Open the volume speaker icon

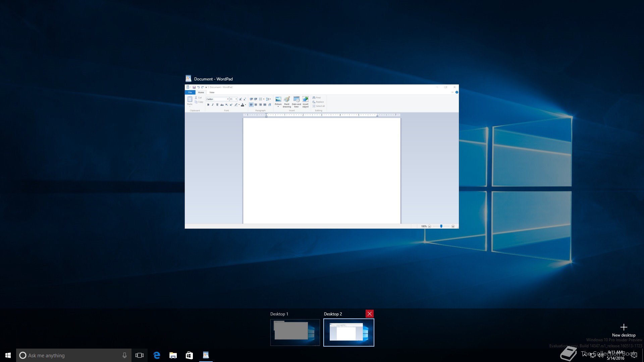pos(600,355)
